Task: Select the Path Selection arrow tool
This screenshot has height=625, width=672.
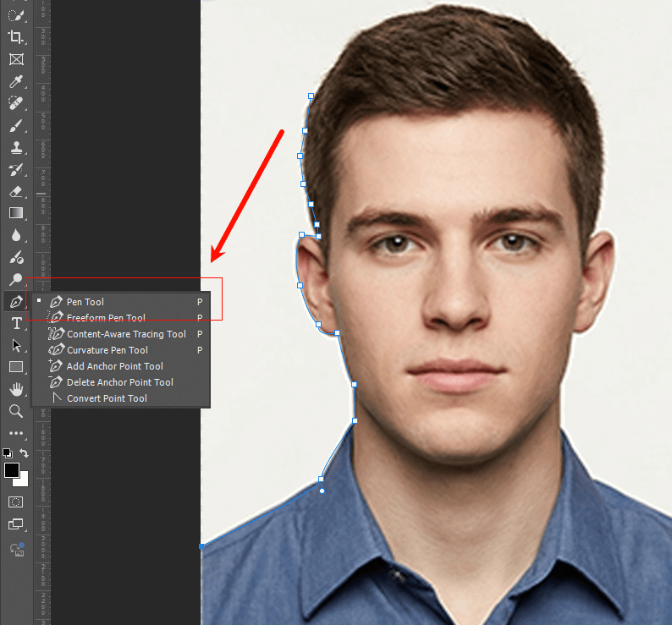Action: click(16, 345)
